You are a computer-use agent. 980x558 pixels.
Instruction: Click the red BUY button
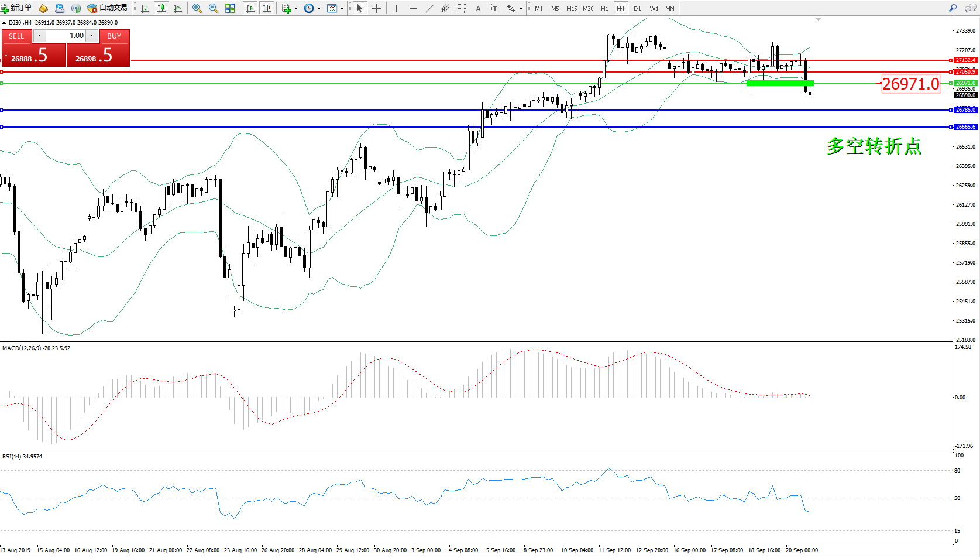coord(114,36)
